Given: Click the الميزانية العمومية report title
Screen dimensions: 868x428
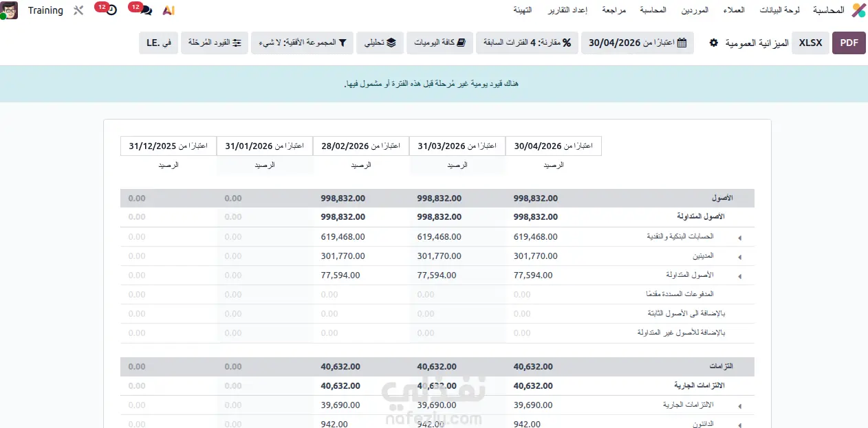Looking at the screenshot, I should [x=757, y=43].
